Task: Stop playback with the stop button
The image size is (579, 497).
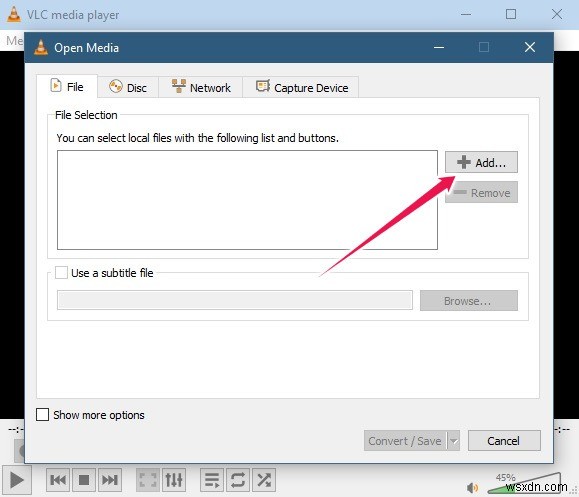Action: tap(84, 480)
